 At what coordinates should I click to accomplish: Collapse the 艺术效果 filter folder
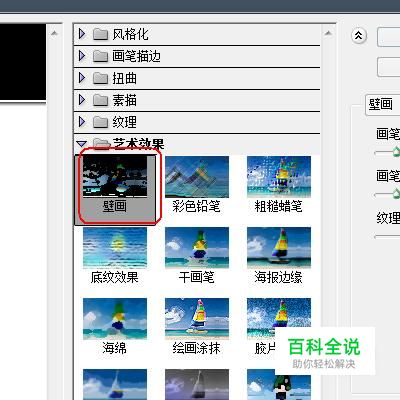pyautogui.click(x=82, y=144)
